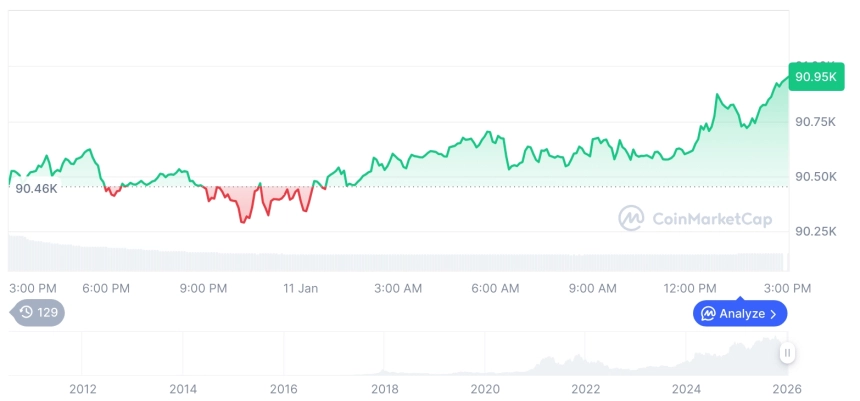Select 2022 on the overview timeline
Screen dimensions: 860x401
click(585, 388)
